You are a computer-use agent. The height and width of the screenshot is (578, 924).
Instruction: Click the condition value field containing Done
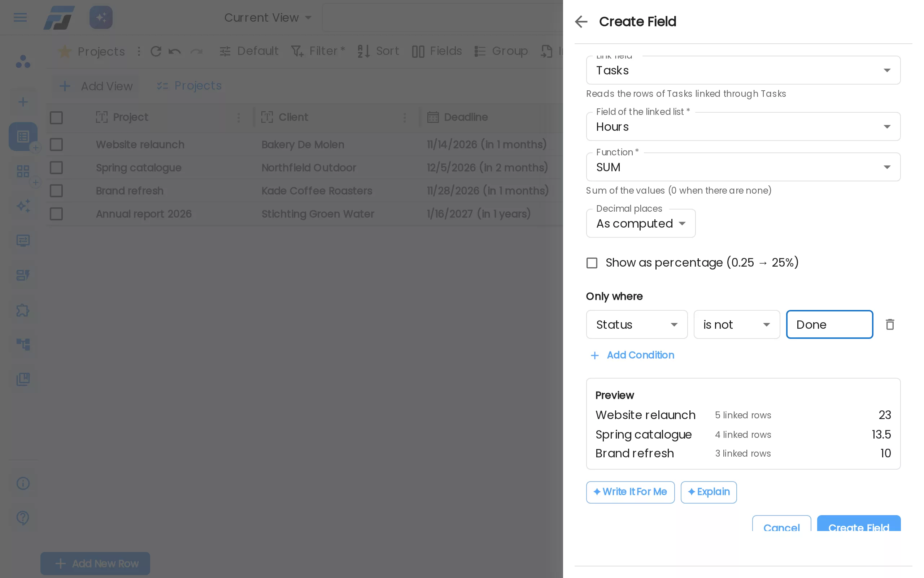(829, 324)
